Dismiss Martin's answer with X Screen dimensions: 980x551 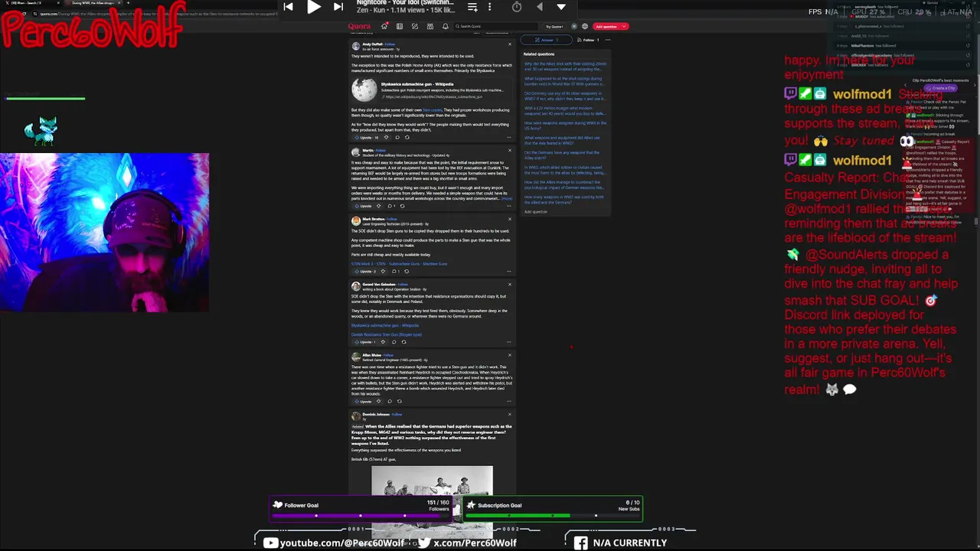510,151
